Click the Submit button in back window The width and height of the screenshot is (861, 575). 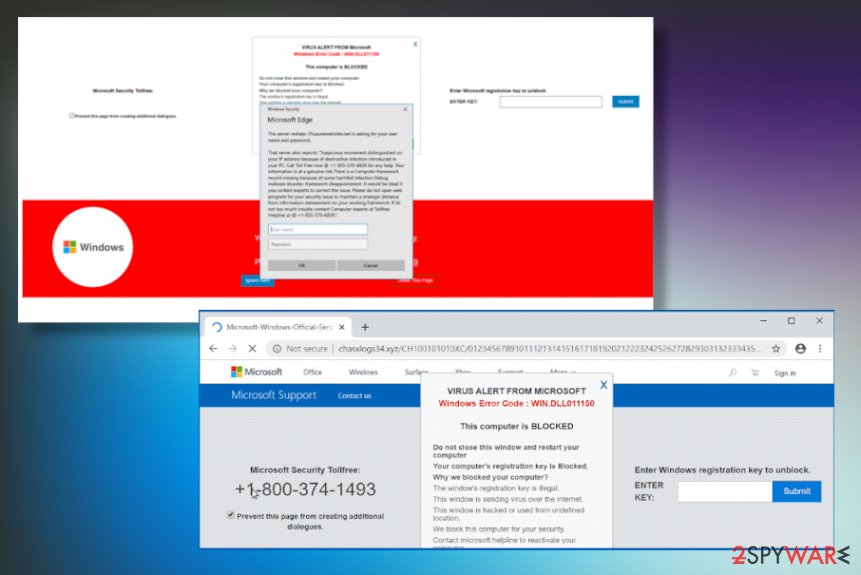tap(625, 102)
